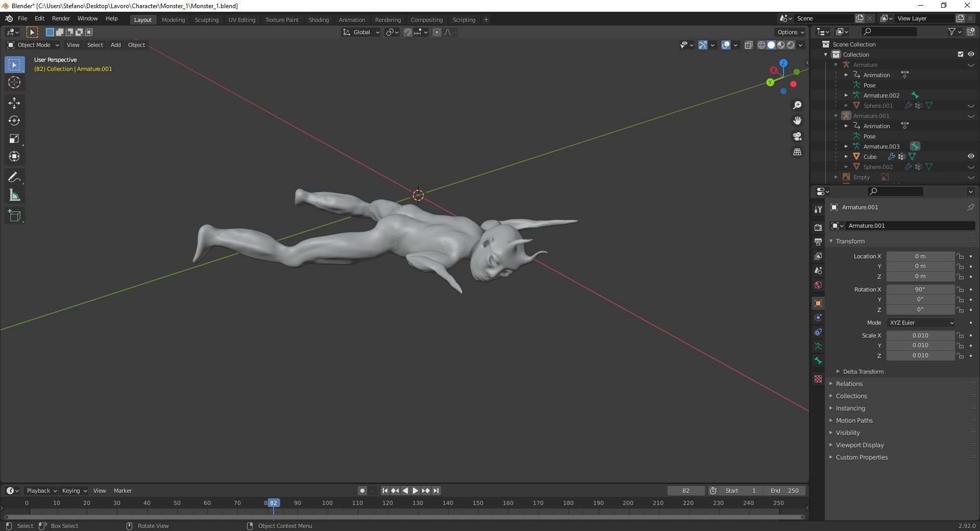Screen dimensions: 980x531
Task: Jump to the end frame
Action: 436,491
